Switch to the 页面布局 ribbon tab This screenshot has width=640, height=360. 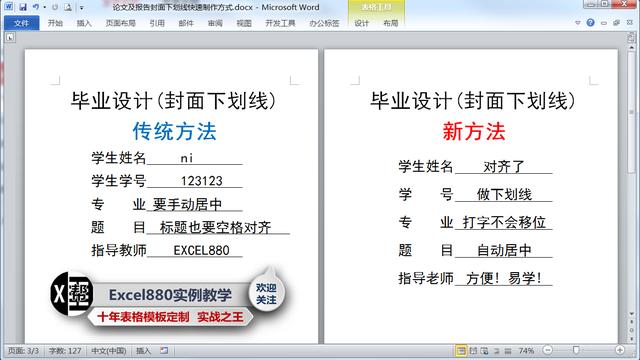click(x=120, y=23)
